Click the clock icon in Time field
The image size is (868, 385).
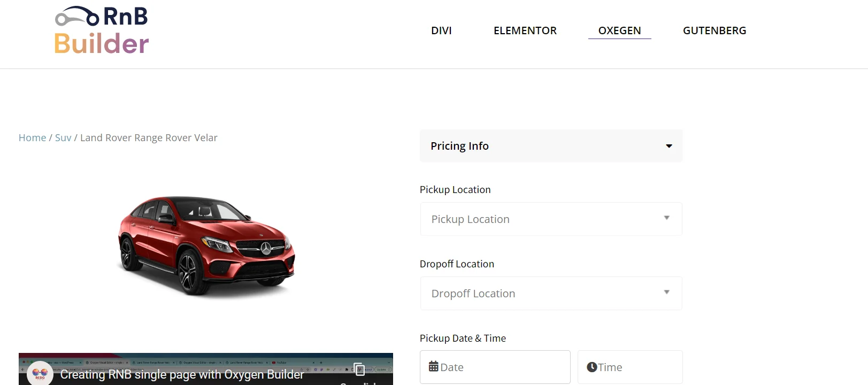point(592,367)
